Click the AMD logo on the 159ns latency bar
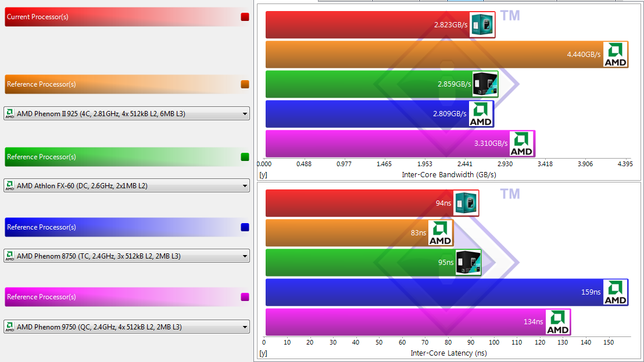The width and height of the screenshot is (644, 362). [x=615, y=292]
